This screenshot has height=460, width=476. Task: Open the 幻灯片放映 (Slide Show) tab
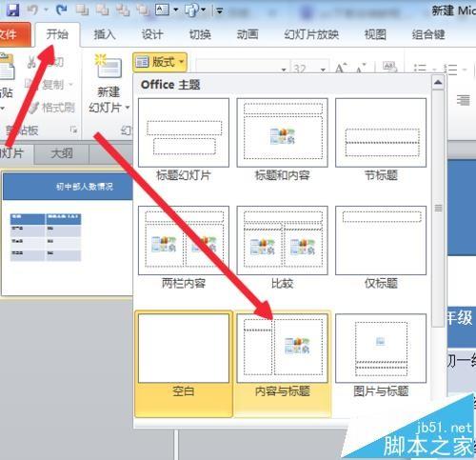click(x=311, y=34)
